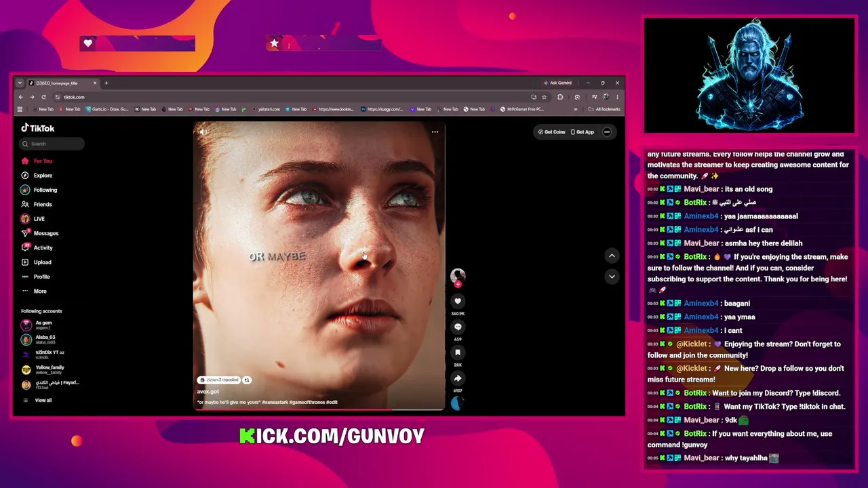Open the #sansastark hashtag

point(276,403)
